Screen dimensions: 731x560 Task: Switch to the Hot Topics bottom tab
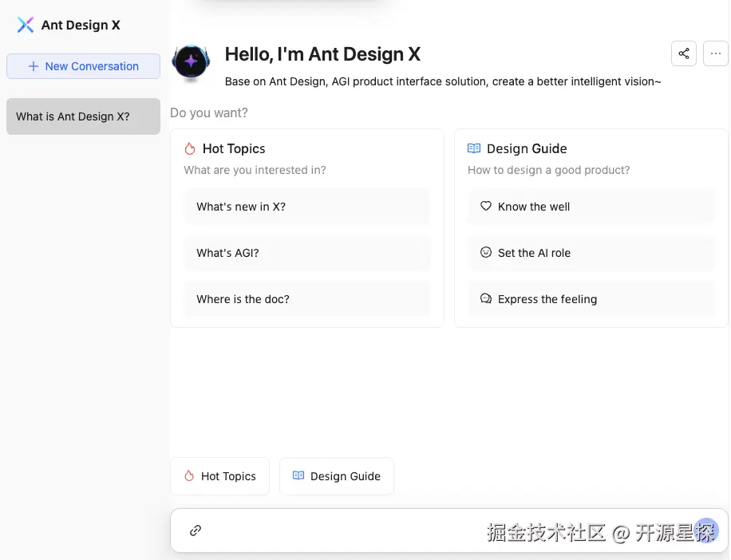pyautogui.click(x=219, y=475)
